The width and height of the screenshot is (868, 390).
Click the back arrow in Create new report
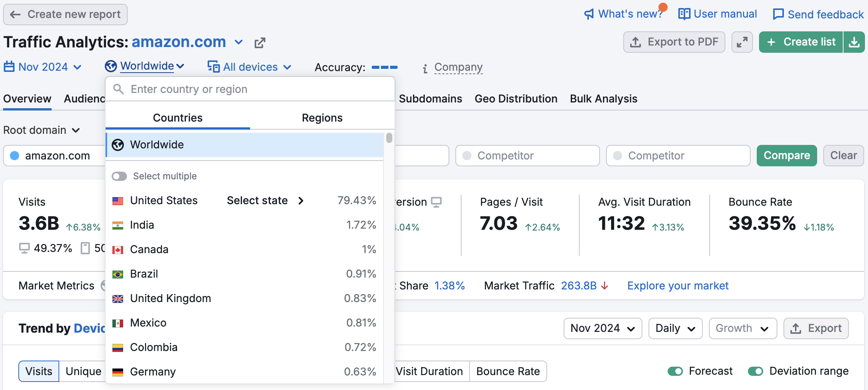[15, 15]
